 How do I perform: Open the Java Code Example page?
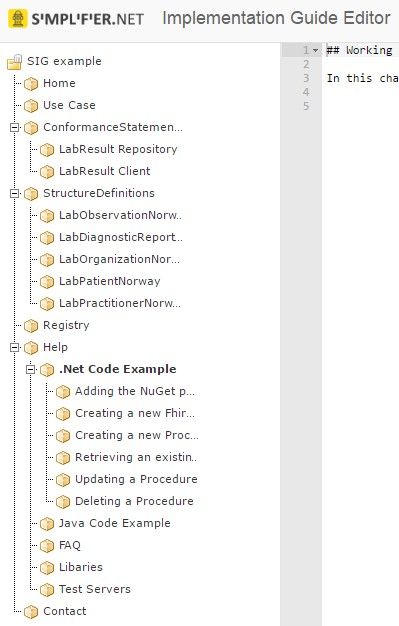point(115,523)
